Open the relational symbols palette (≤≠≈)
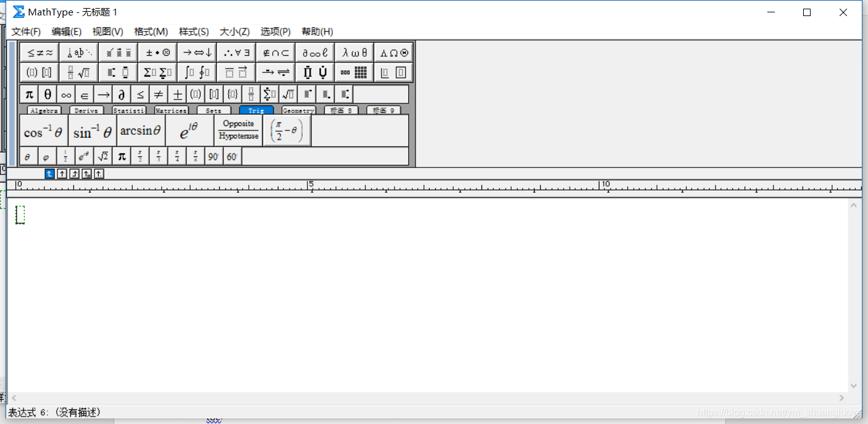 tap(39, 52)
